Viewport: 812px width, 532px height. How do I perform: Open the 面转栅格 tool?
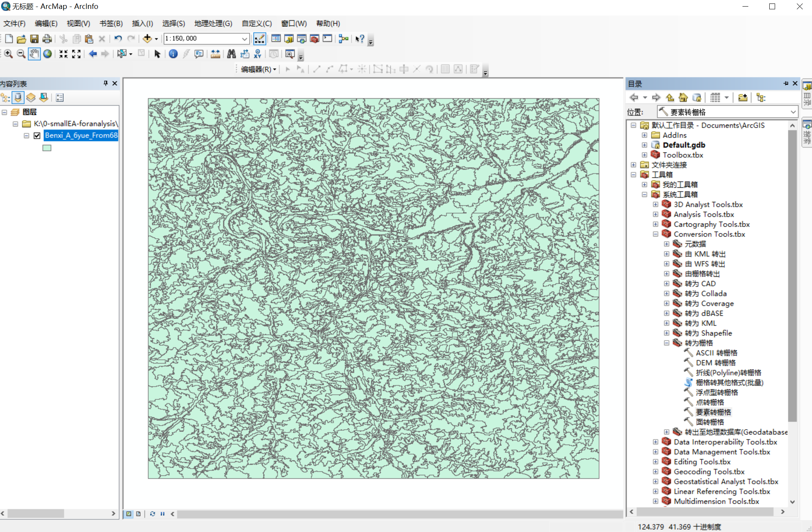pos(709,422)
